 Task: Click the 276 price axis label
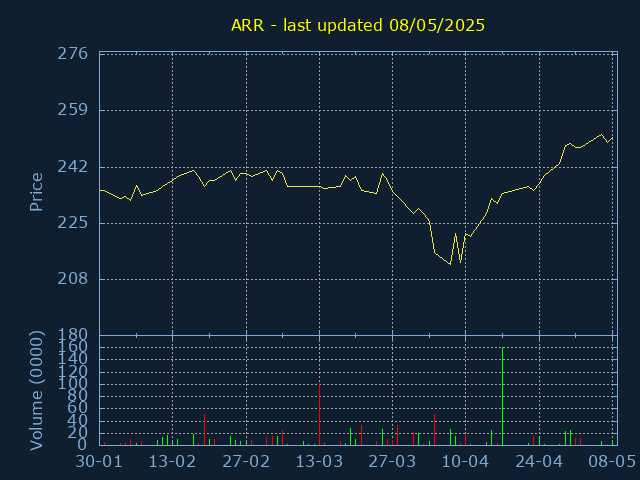[72, 53]
